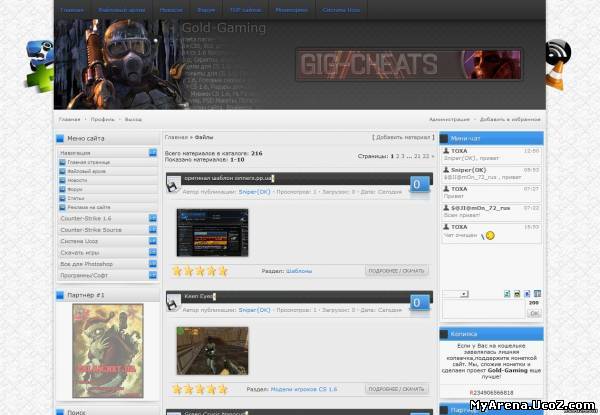This screenshot has height=415, width=600.
Task: Open the sinners.pp.ua template preview thumbnail
Action: (x=212, y=233)
